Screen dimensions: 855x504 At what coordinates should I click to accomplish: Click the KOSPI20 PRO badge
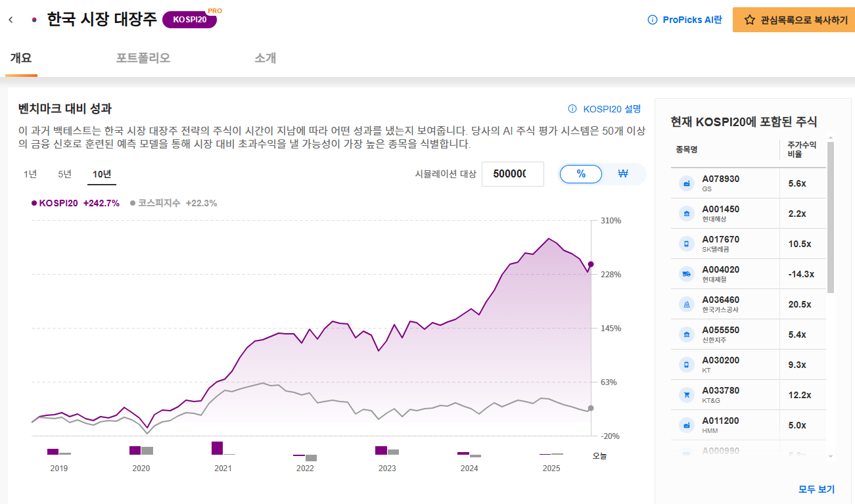tap(190, 20)
